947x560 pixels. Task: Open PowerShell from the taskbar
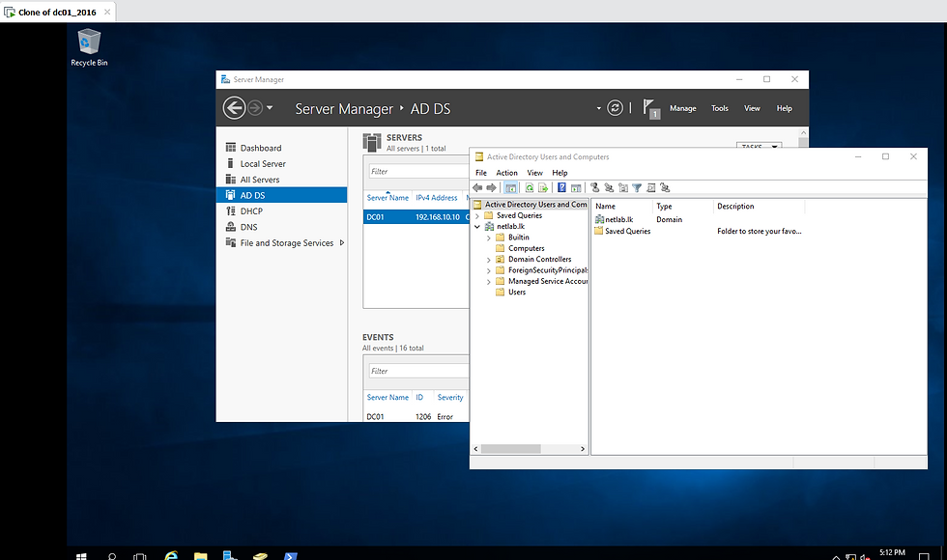click(x=290, y=556)
